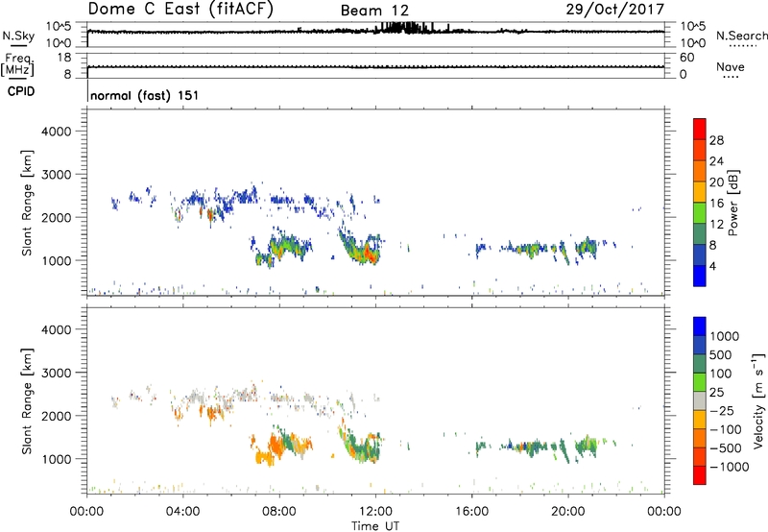Click the "04:00" time tick label

182,512
